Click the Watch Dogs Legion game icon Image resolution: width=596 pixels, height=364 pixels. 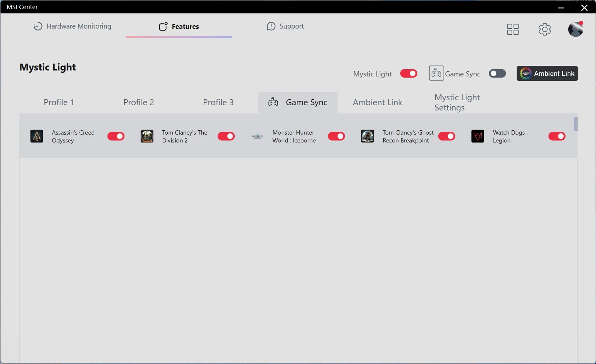click(x=477, y=136)
